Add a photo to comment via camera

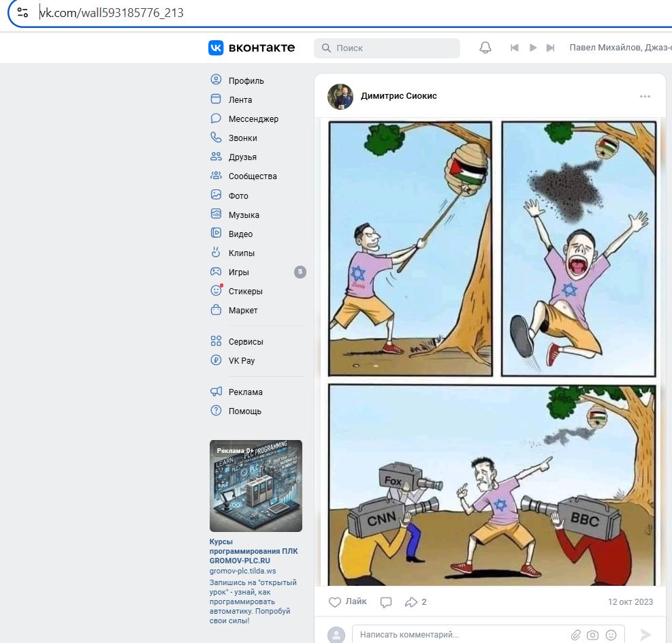click(593, 635)
